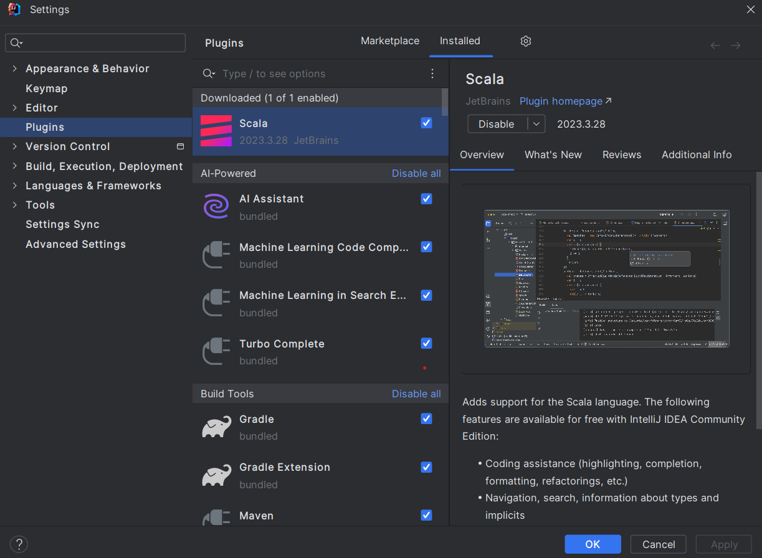Click version '2023.3.28' beside Disable button
The width and height of the screenshot is (762, 559).
click(x=581, y=124)
